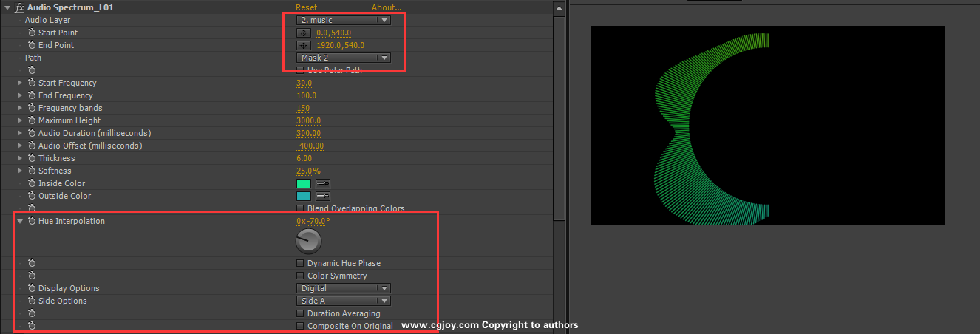This screenshot has height=334, width=980.
Task: Pick Inside Color with the eyedropper
Action: (x=323, y=183)
